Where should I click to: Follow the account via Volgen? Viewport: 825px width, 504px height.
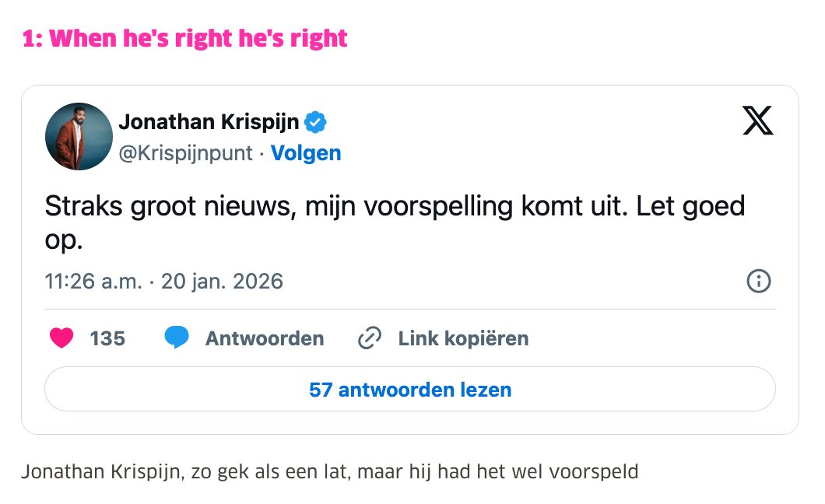(x=306, y=153)
